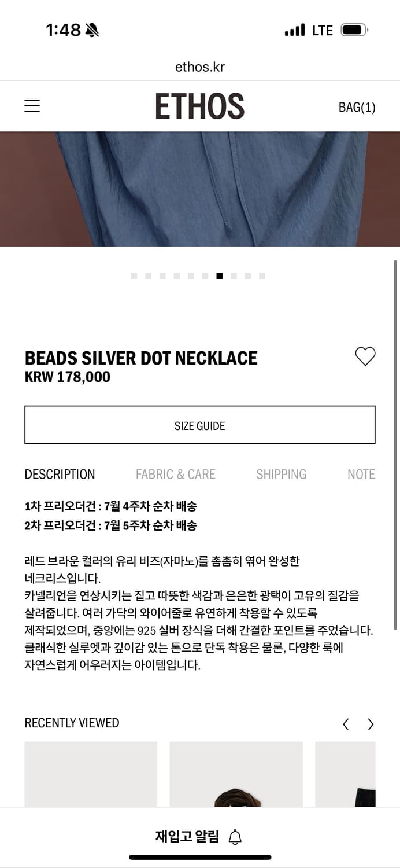Open the hamburger navigation menu
The width and height of the screenshot is (400, 868).
point(32,106)
